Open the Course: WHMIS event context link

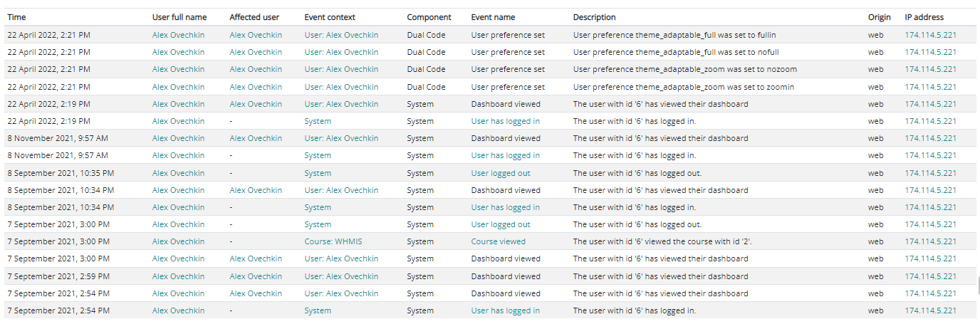tap(333, 241)
